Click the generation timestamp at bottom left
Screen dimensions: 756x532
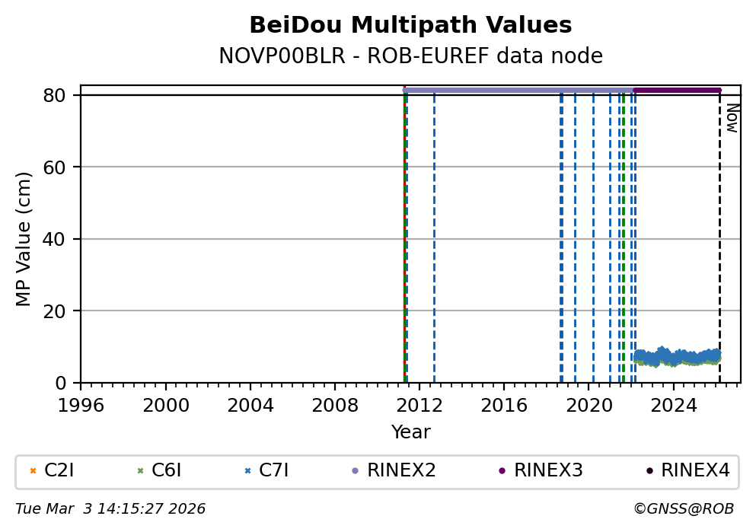click(110, 509)
